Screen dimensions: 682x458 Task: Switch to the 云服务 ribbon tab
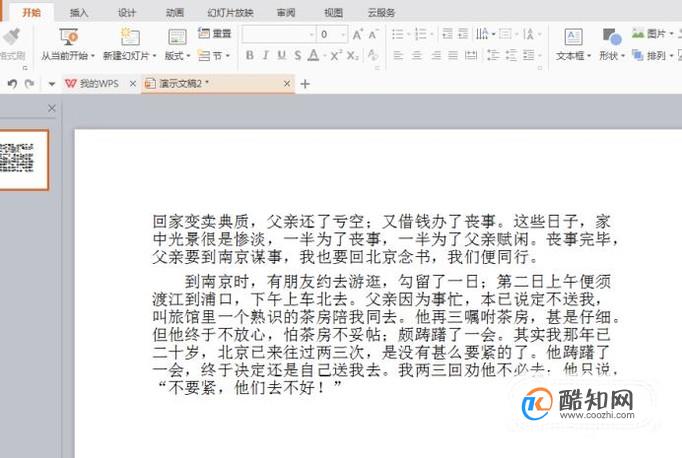[381, 13]
